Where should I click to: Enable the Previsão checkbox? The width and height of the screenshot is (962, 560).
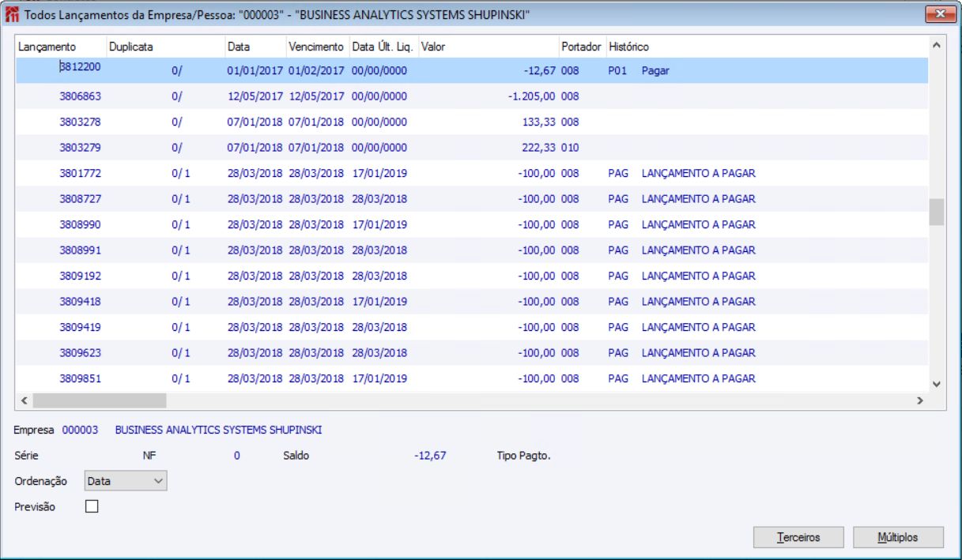click(x=92, y=506)
